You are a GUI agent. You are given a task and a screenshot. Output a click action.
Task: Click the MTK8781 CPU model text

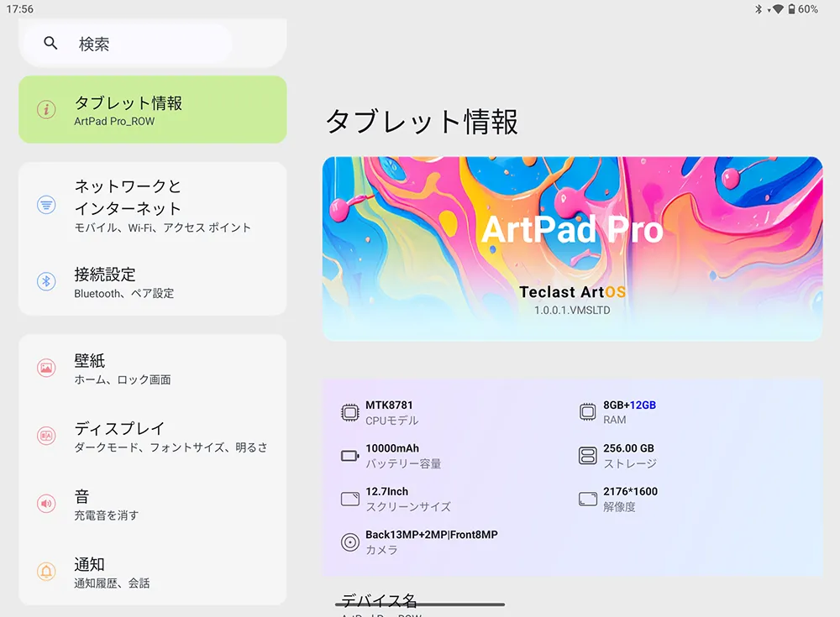coord(389,405)
